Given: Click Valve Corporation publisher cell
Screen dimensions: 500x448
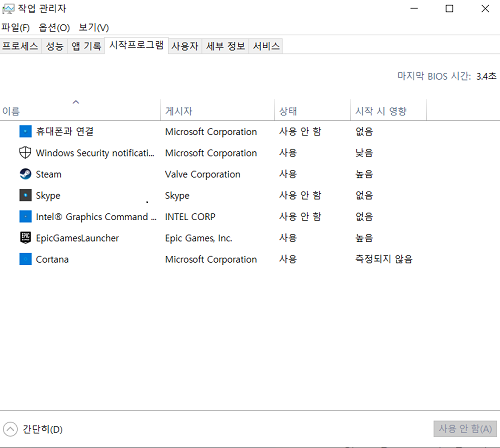Looking at the screenshot, I should pos(203,174).
